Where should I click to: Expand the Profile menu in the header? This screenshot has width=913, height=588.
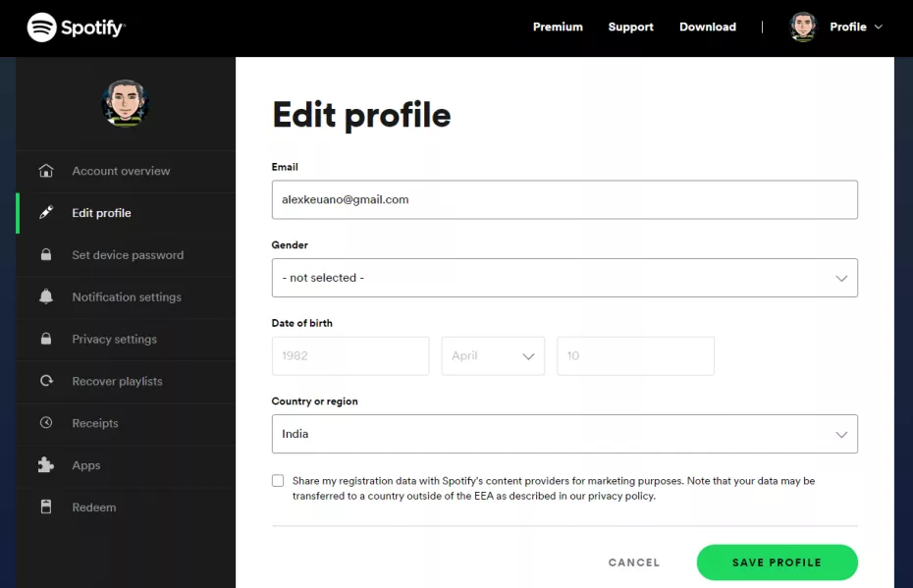[x=837, y=27]
